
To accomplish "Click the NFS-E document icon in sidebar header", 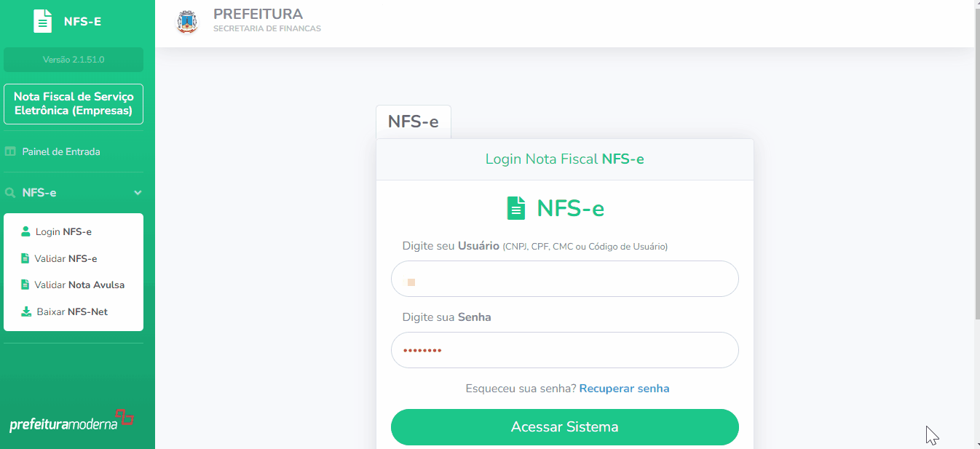I will [x=43, y=21].
